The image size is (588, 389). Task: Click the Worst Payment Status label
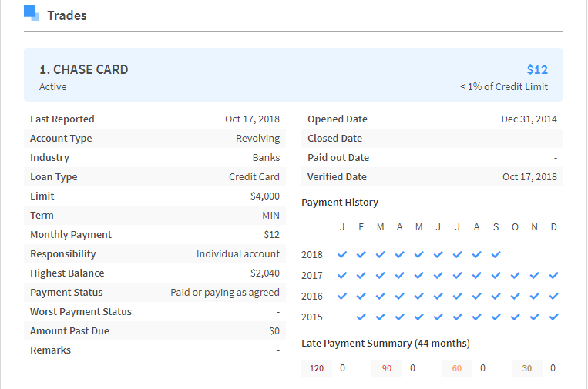tap(81, 312)
